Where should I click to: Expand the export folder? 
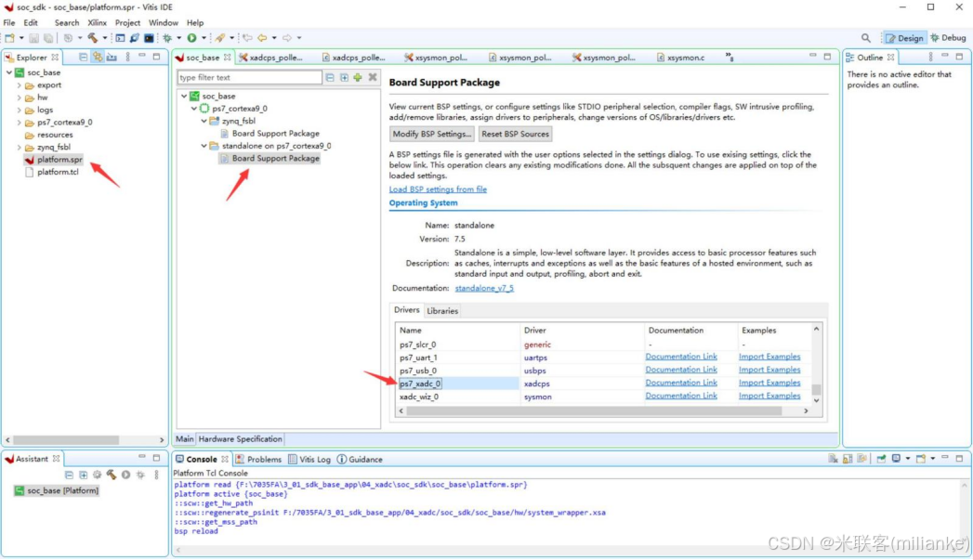(20, 85)
